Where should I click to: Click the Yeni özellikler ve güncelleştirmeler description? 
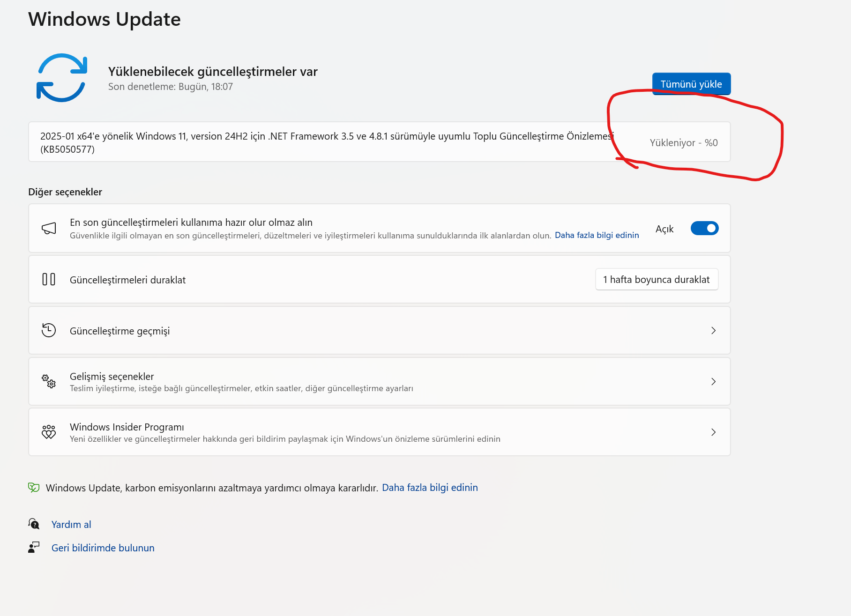[285, 439]
